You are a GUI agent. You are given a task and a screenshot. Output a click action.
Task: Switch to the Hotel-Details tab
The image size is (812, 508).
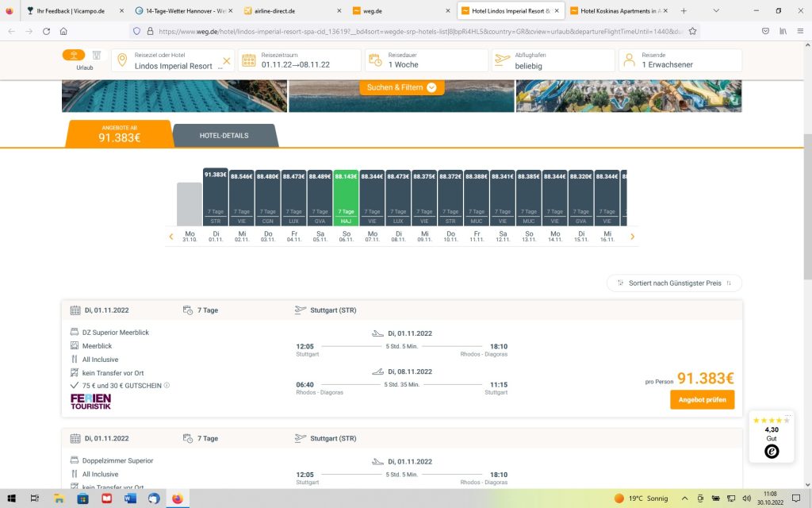(224, 136)
